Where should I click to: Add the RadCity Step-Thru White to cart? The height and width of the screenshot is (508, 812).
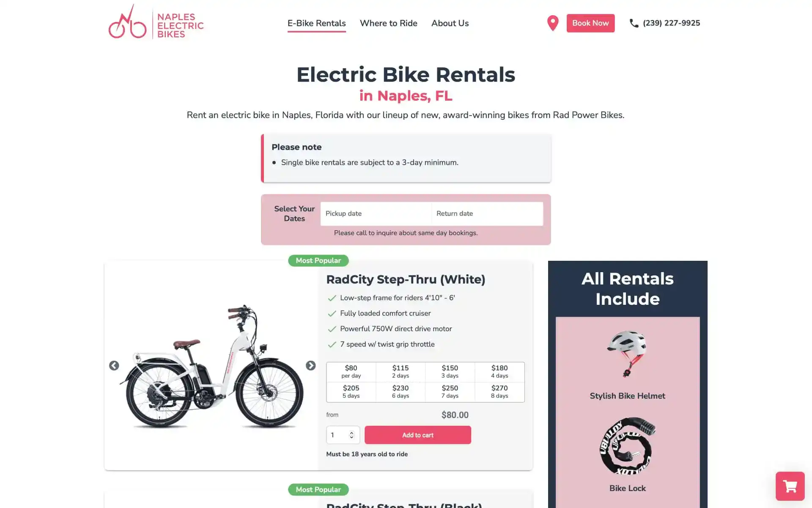(x=417, y=435)
